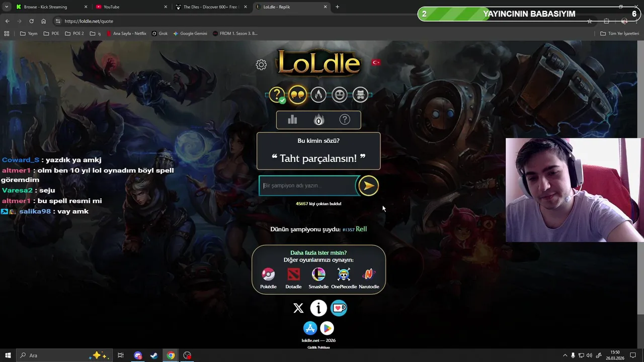
Task: Open Chrome apps grid shortcut
Action: click(7, 34)
